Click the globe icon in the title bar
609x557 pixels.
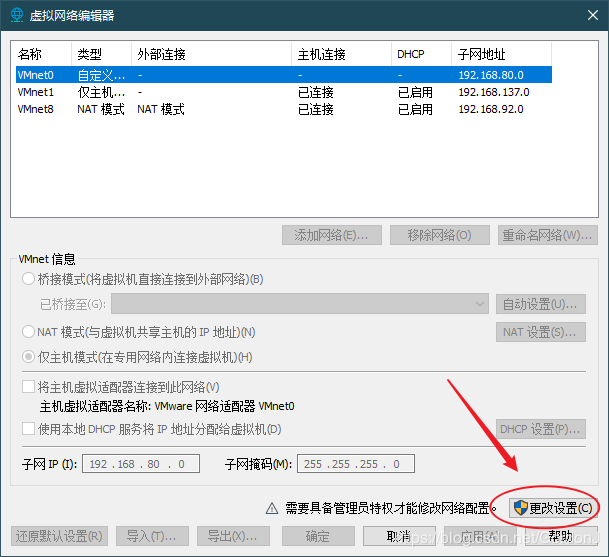tap(17, 15)
